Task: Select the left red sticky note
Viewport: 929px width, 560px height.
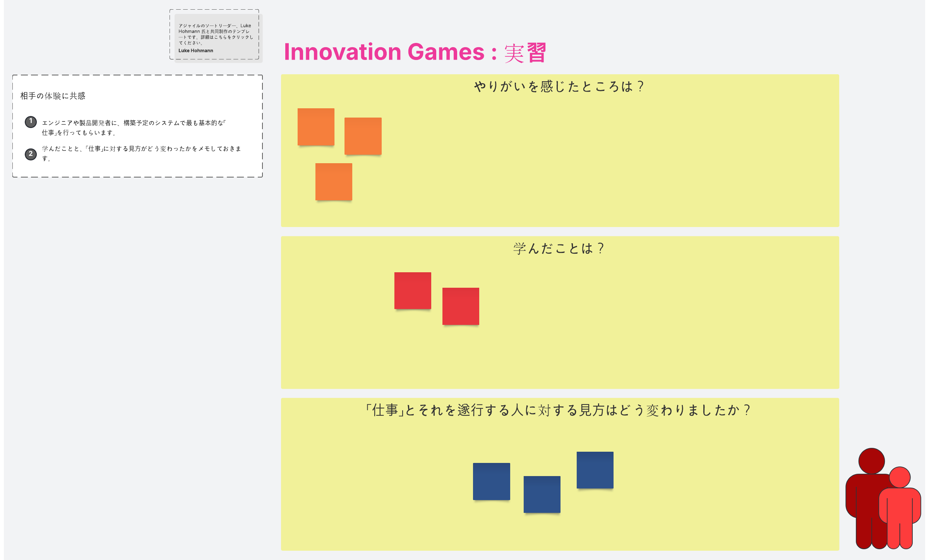Action: [413, 291]
